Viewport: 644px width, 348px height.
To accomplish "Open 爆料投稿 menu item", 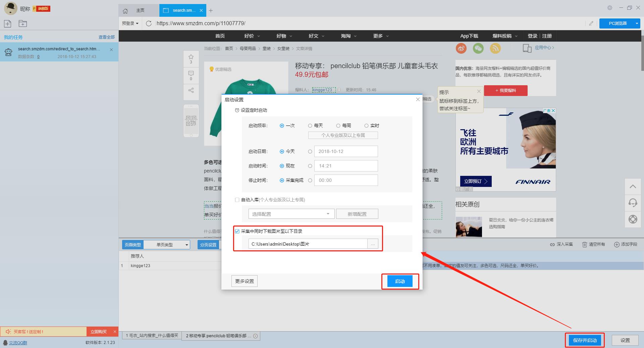I will tap(505, 36).
